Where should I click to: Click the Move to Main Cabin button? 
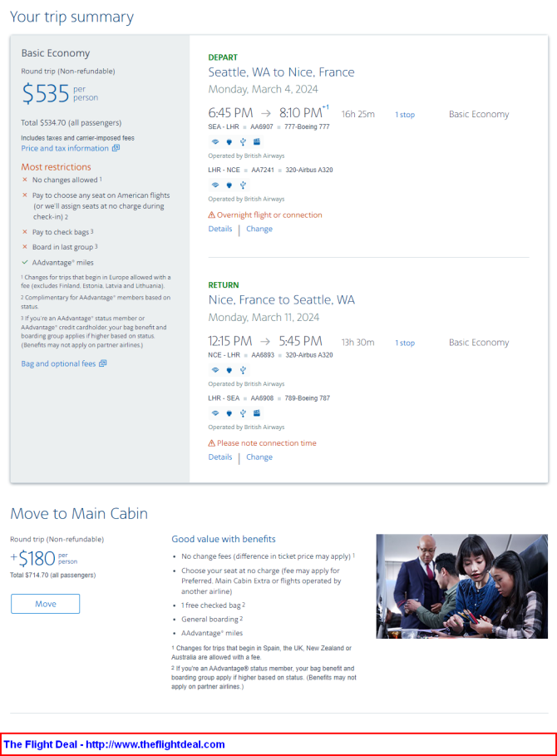[45, 604]
